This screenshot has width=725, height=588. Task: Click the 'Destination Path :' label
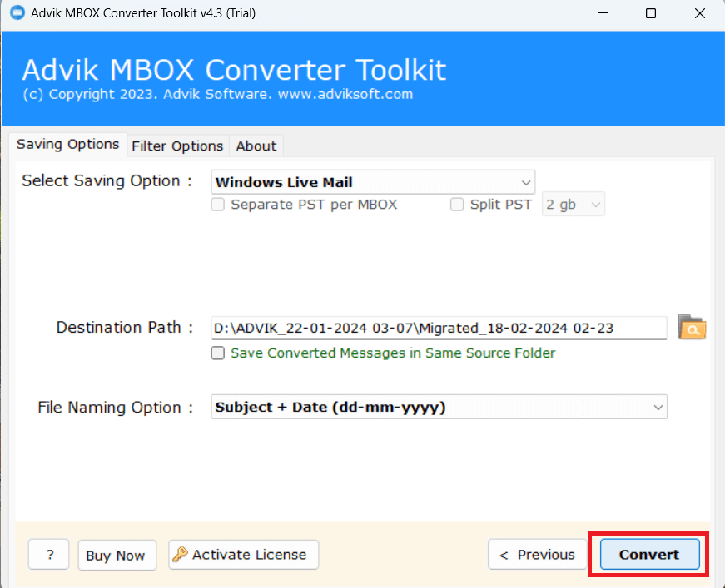[x=124, y=327]
